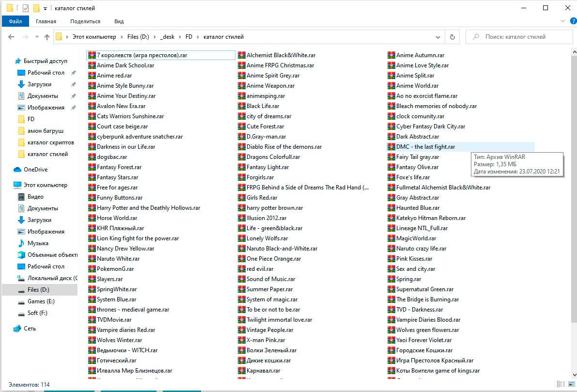
Task: Open recent locations dropdown arrow
Action: pos(37,37)
